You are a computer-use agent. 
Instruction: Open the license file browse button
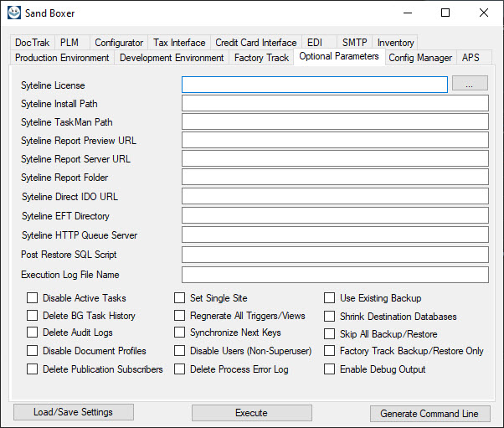[x=470, y=83]
